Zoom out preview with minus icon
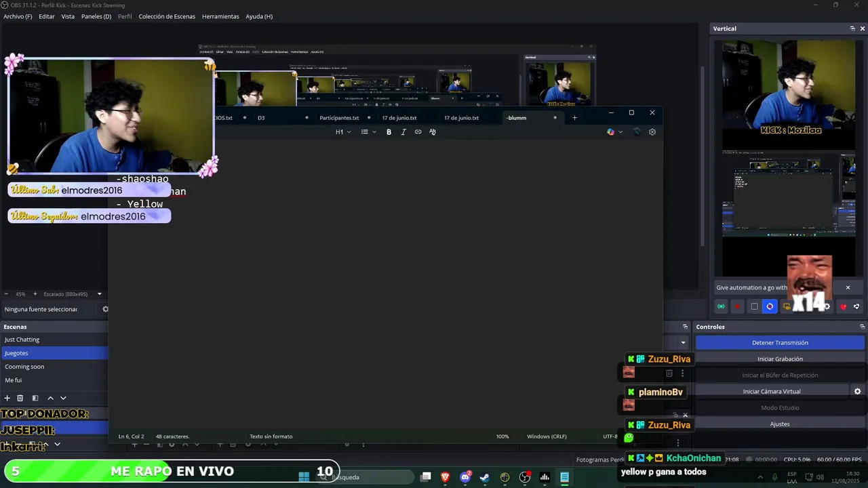Image resolution: width=868 pixels, height=488 pixels. pyautogui.click(x=7, y=294)
